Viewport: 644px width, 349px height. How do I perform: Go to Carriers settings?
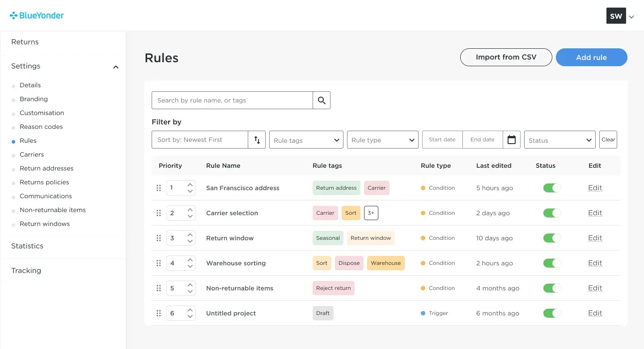click(32, 154)
